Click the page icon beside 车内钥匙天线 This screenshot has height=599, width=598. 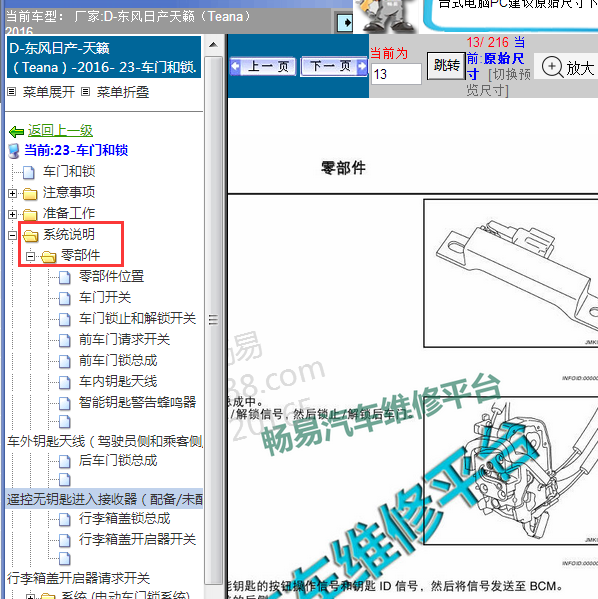coord(65,382)
